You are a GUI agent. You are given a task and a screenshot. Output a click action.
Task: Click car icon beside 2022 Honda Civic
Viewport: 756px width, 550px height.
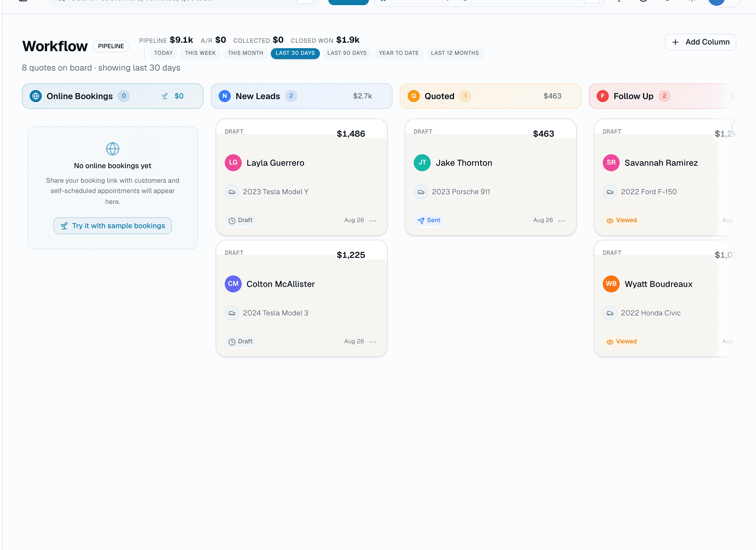click(610, 313)
